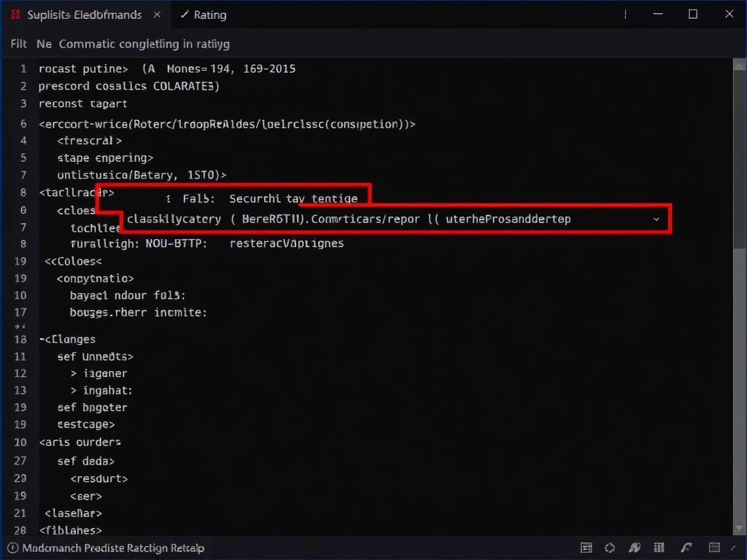Open the Ne menu
The width and height of the screenshot is (747, 560).
coord(44,44)
